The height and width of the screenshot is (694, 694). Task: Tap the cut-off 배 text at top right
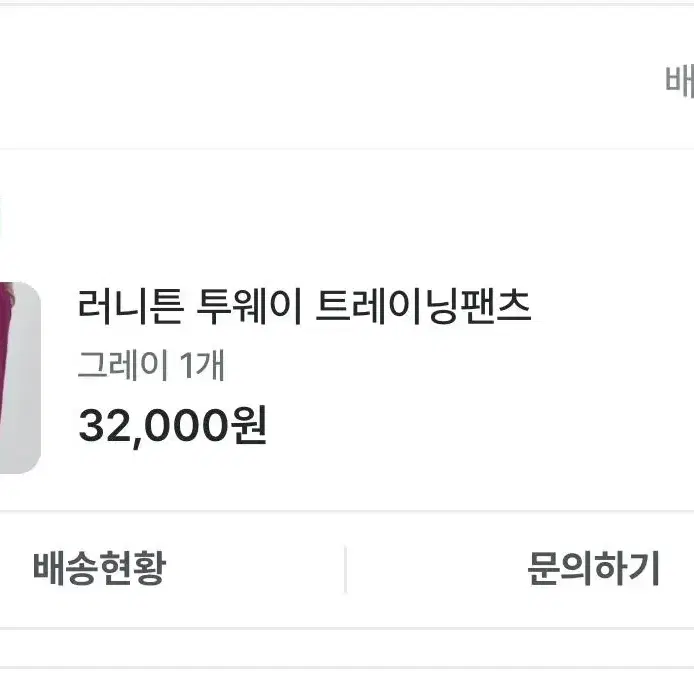pyautogui.click(x=680, y=80)
